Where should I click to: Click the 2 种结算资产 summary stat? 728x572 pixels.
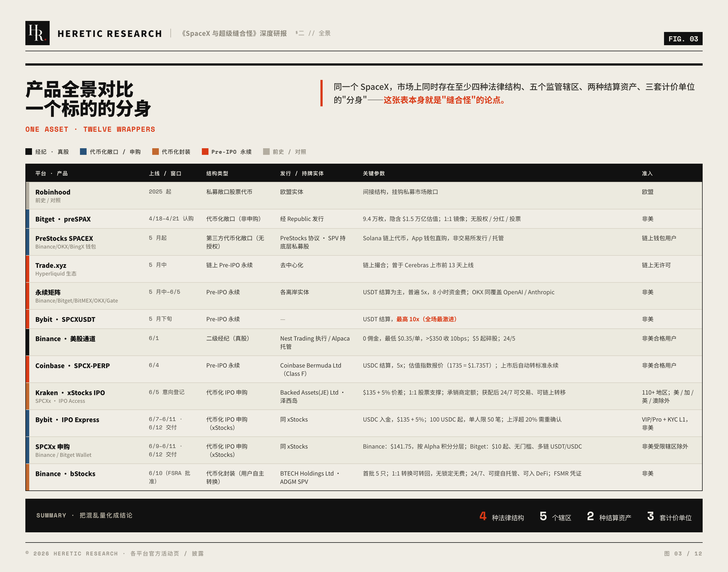609,516
